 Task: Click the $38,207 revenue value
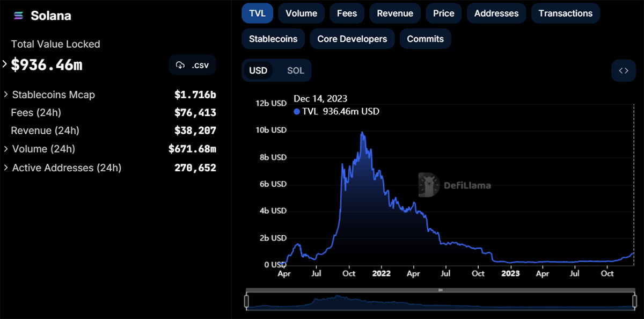click(x=195, y=130)
